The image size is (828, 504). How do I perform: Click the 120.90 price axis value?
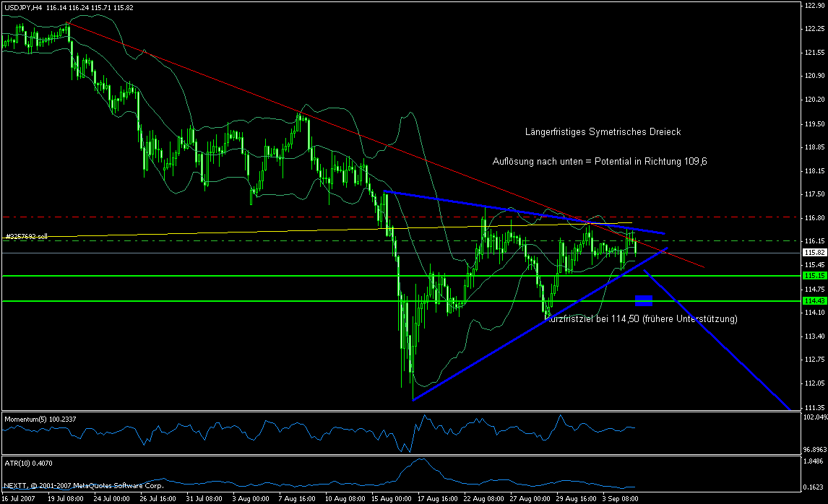pos(815,76)
